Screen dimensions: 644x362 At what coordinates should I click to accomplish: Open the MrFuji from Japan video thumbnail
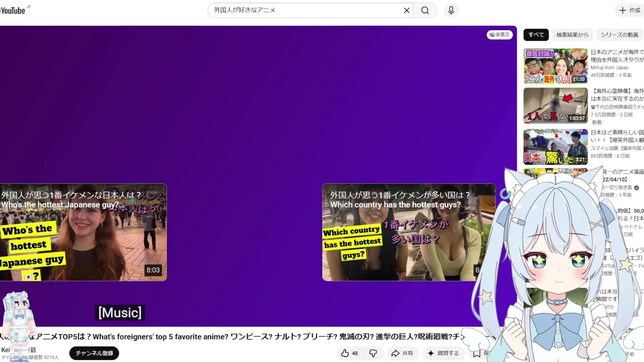pos(555,66)
